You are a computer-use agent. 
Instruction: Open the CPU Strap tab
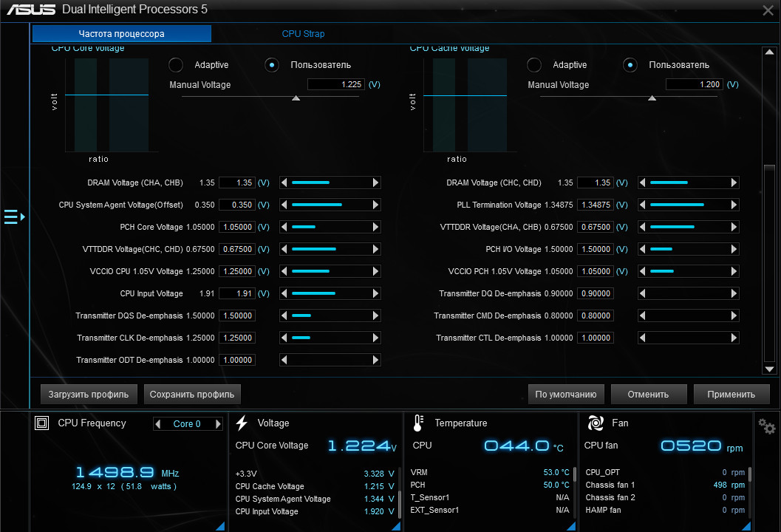coord(303,33)
